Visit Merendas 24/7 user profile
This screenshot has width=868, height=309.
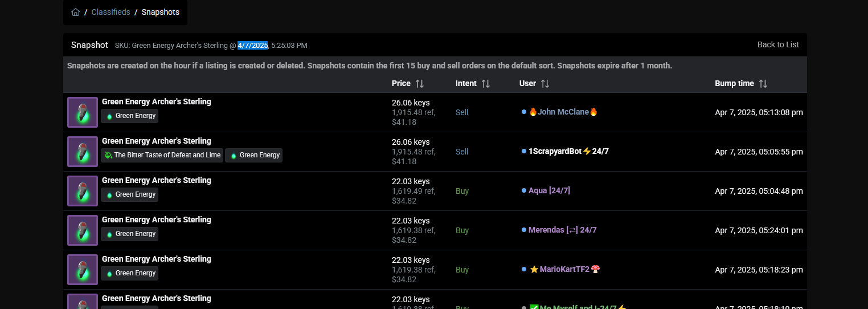point(562,230)
